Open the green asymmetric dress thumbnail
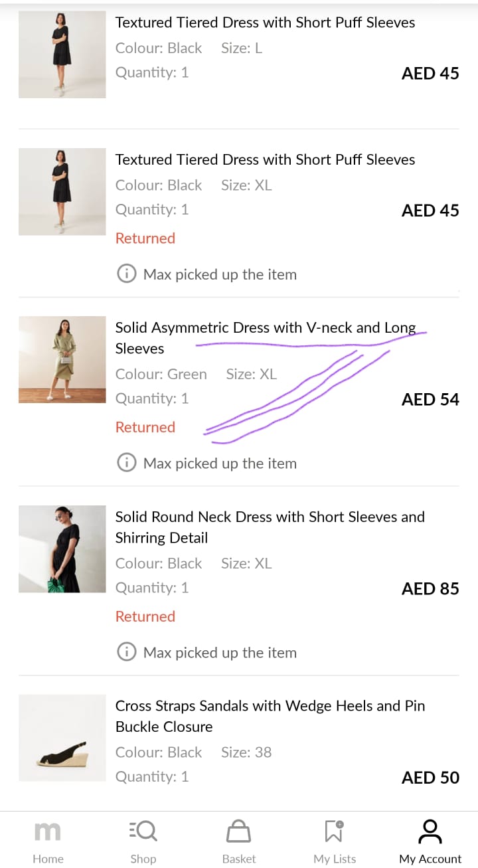 click(62, 359)
